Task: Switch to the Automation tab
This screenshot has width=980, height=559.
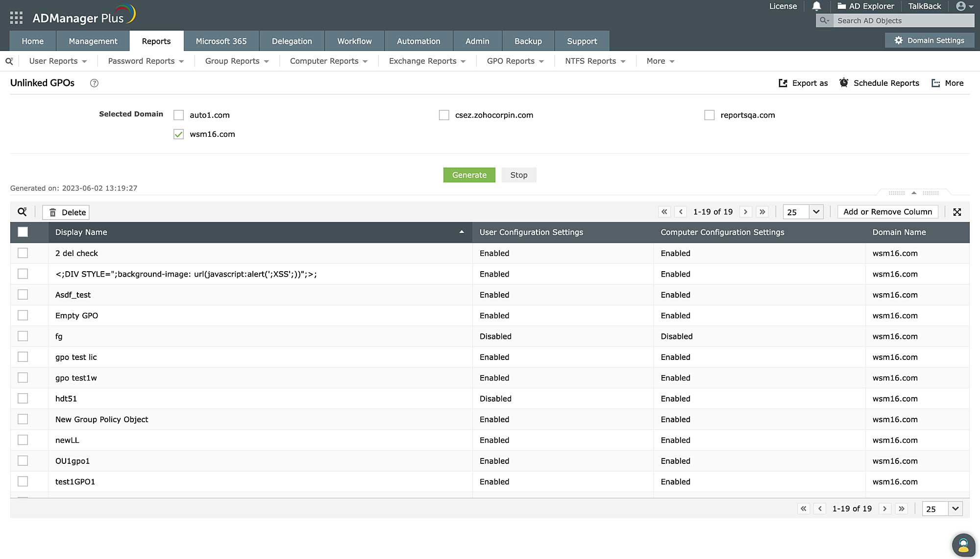Action: point(418,41)
